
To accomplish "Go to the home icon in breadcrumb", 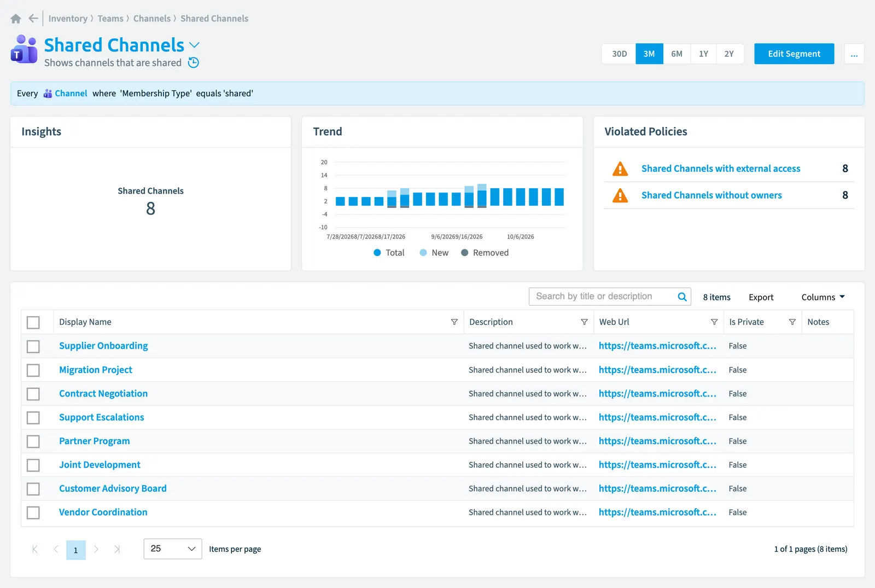I will [x=16, y=19].
